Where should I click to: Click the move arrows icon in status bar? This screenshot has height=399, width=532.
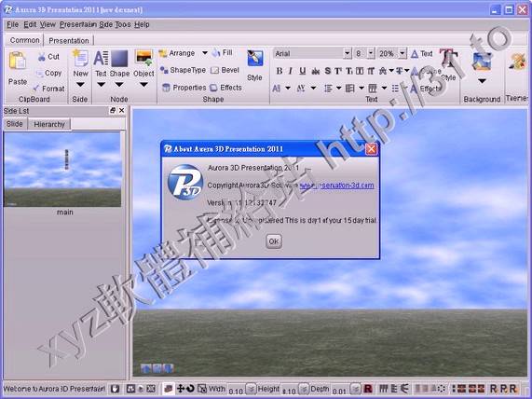181,388
